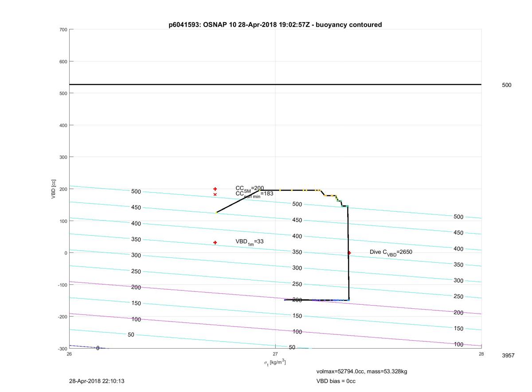This screenshot has height=392, width=532.
Task: Select the "CC surf min=183" annotation
Action: 254,194
